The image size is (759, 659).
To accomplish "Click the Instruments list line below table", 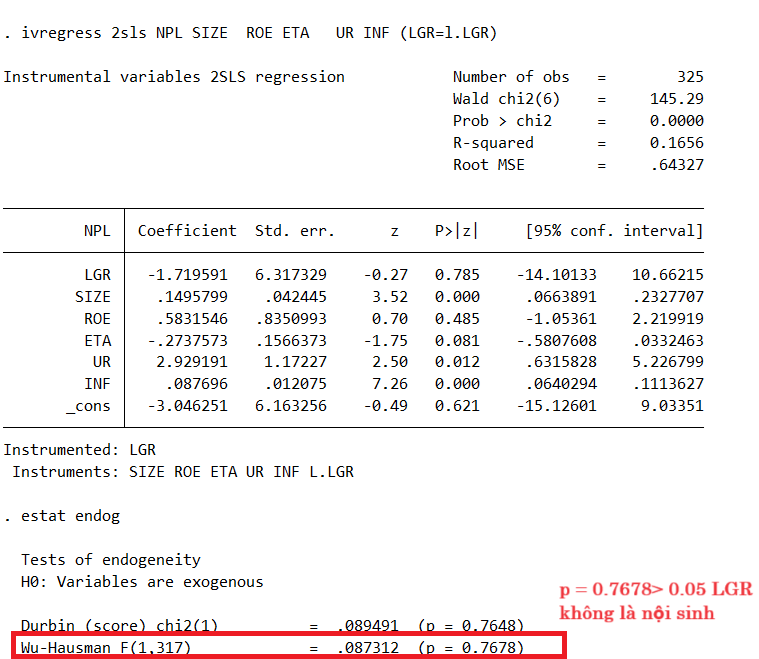I will [x=183, y=472].
